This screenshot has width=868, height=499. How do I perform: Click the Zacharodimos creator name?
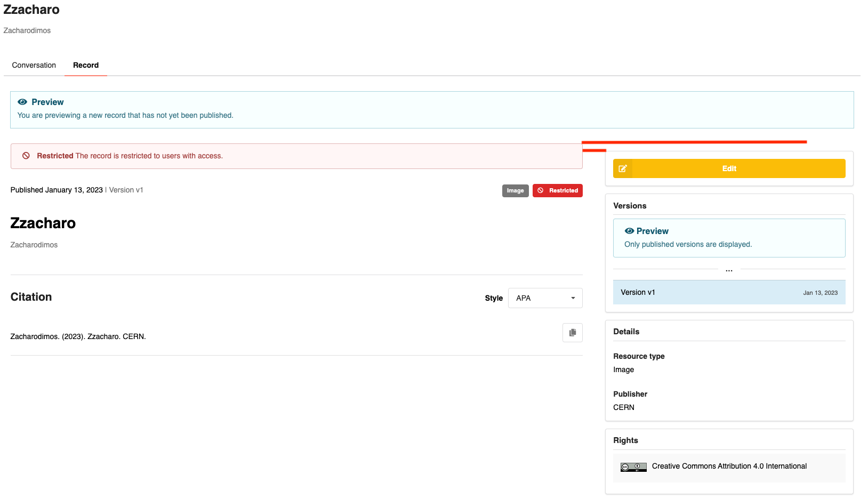coord(34,245)
